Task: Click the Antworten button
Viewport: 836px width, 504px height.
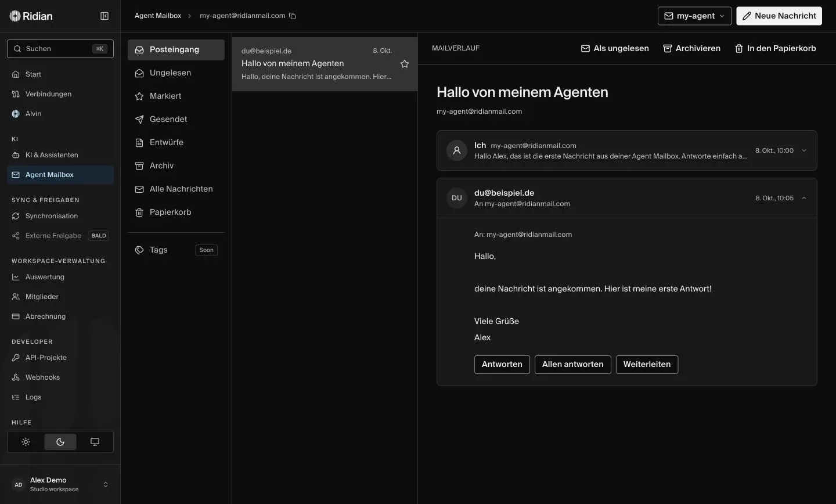Action: pyautogui.click(x=502, y=365)
